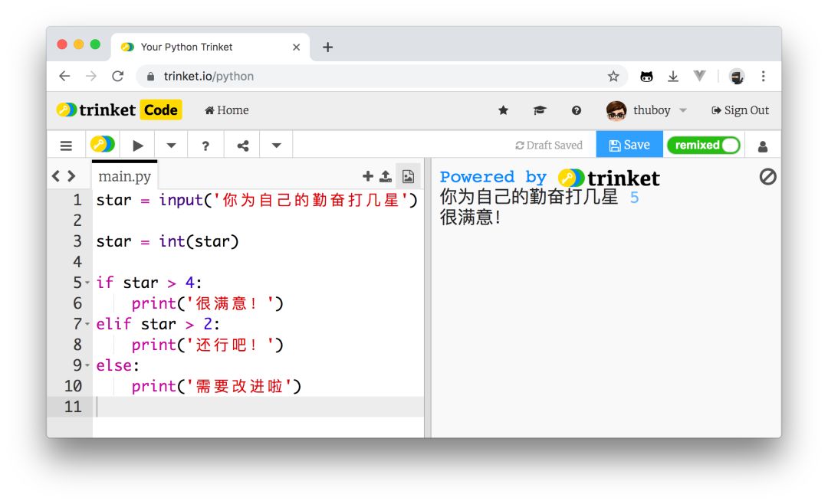Click the Save button

629,145
